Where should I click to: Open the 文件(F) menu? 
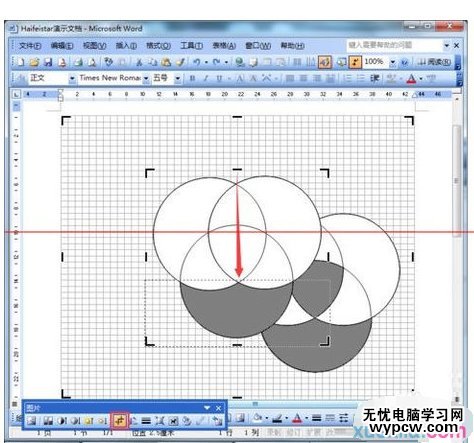click(30, 46)
